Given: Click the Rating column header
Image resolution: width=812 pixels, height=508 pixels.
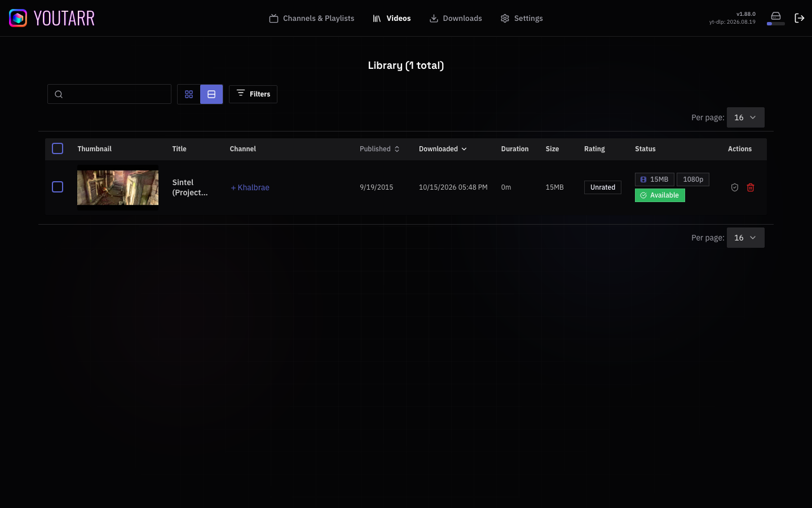Looking at the screenshot, I should coord(594,149).
